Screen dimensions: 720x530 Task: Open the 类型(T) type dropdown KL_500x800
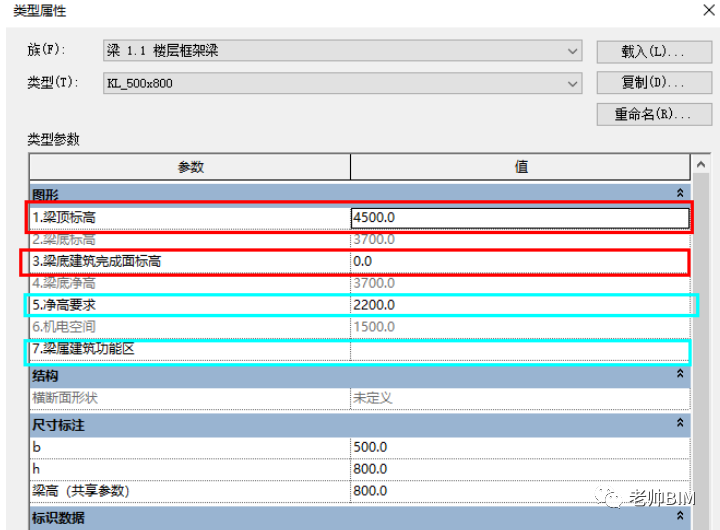point(343,84)
